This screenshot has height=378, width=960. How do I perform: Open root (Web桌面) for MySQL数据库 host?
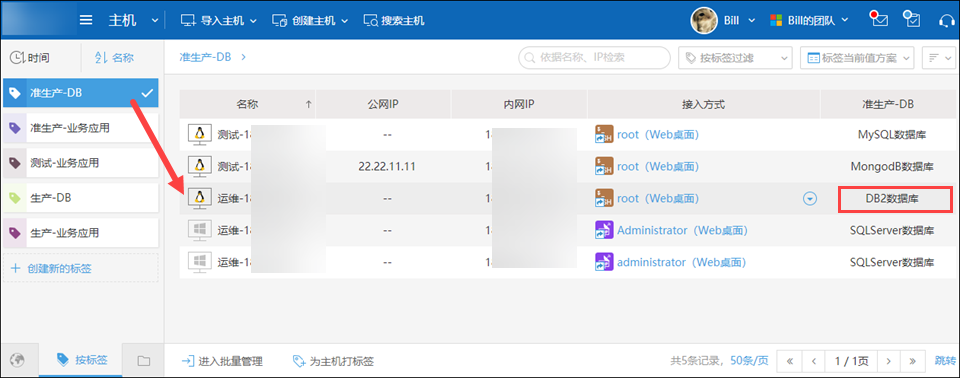coord(658,135)
